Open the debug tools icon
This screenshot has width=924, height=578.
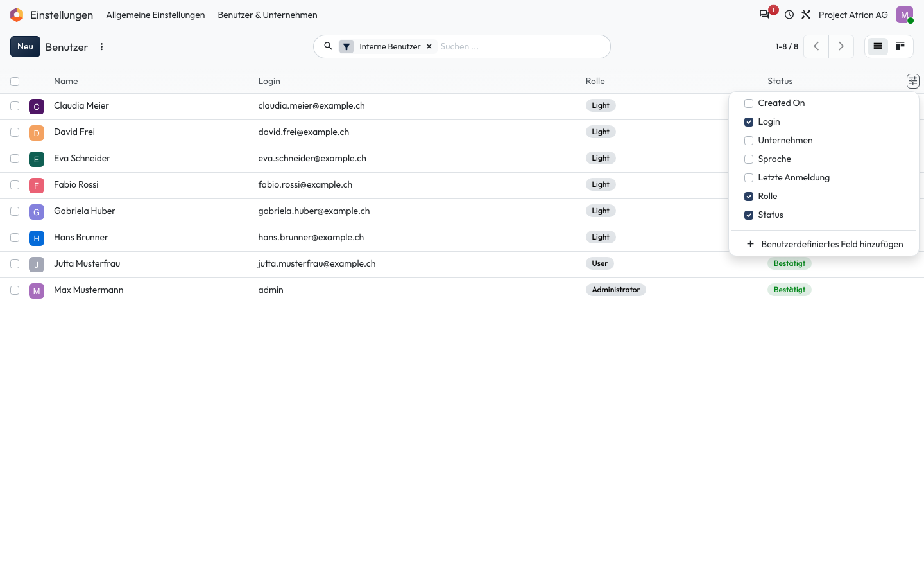[x=806, y=15]
